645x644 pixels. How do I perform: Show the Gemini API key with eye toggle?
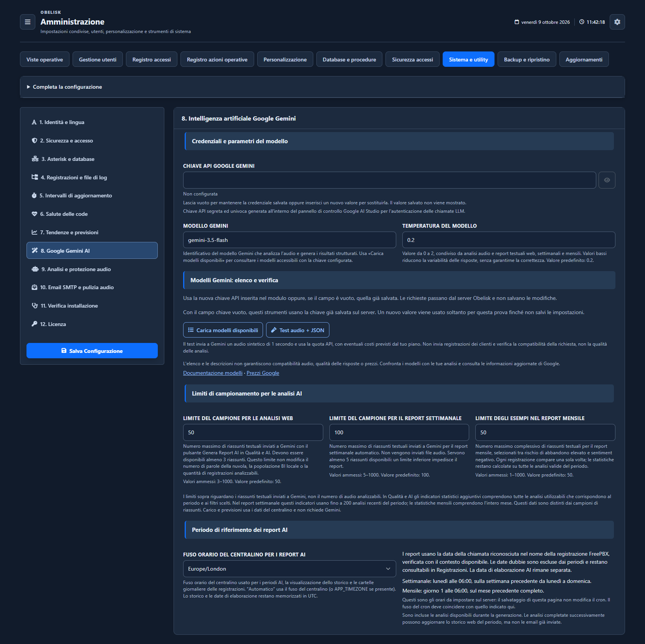(x=607, y=180)
